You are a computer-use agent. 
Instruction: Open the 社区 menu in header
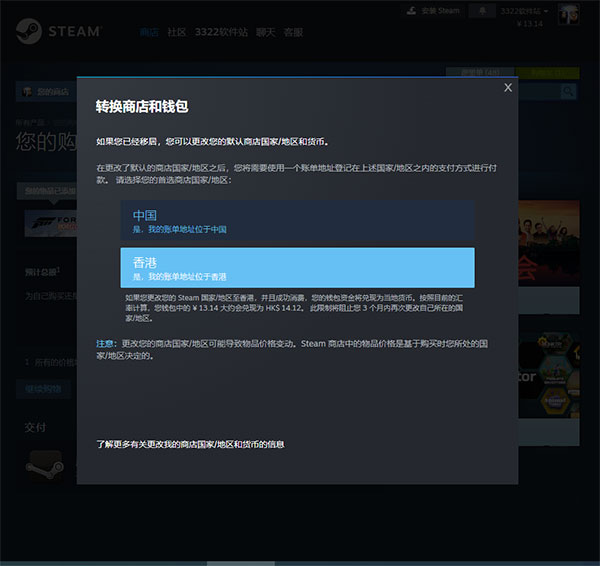point(176,32)
